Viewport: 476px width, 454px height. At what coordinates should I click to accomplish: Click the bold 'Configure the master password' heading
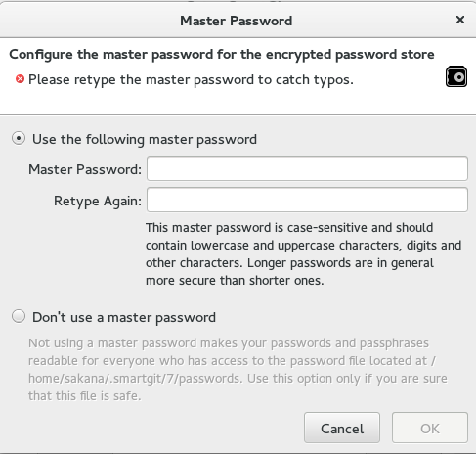tap(222, 55)
